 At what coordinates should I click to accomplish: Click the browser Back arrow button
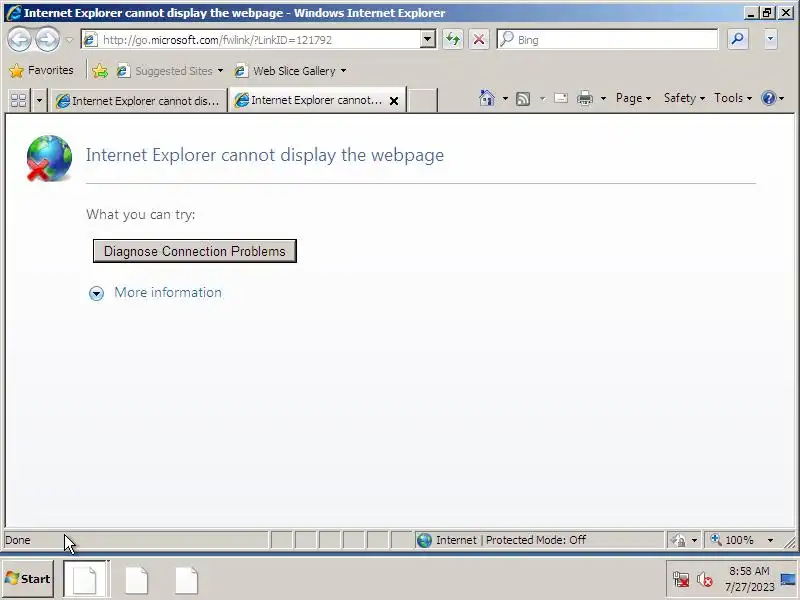[19, 39]
